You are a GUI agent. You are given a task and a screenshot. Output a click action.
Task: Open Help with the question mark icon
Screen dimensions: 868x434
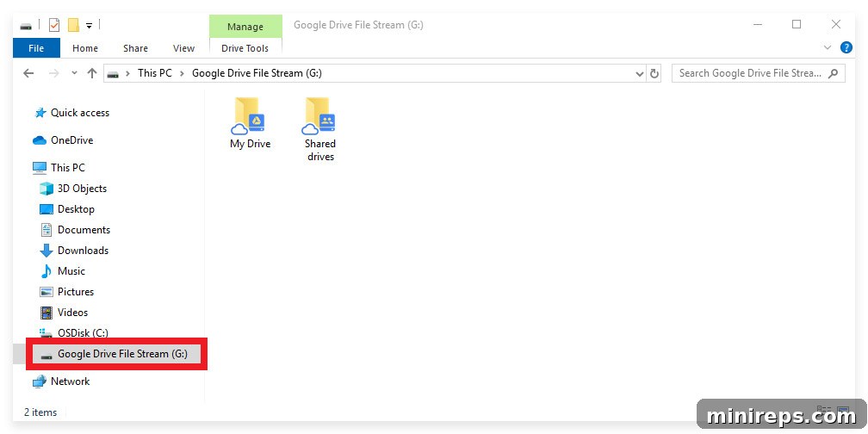click(846, 47)
